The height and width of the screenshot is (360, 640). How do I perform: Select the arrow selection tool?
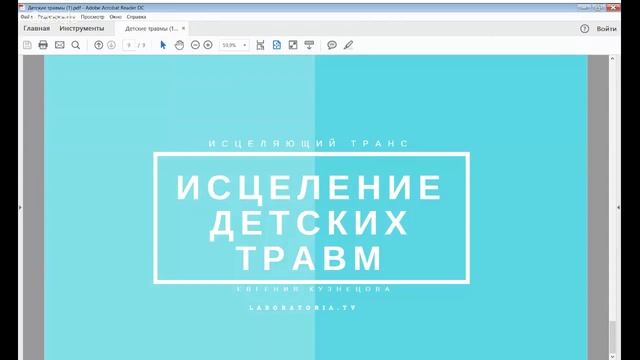click(163, 45)
